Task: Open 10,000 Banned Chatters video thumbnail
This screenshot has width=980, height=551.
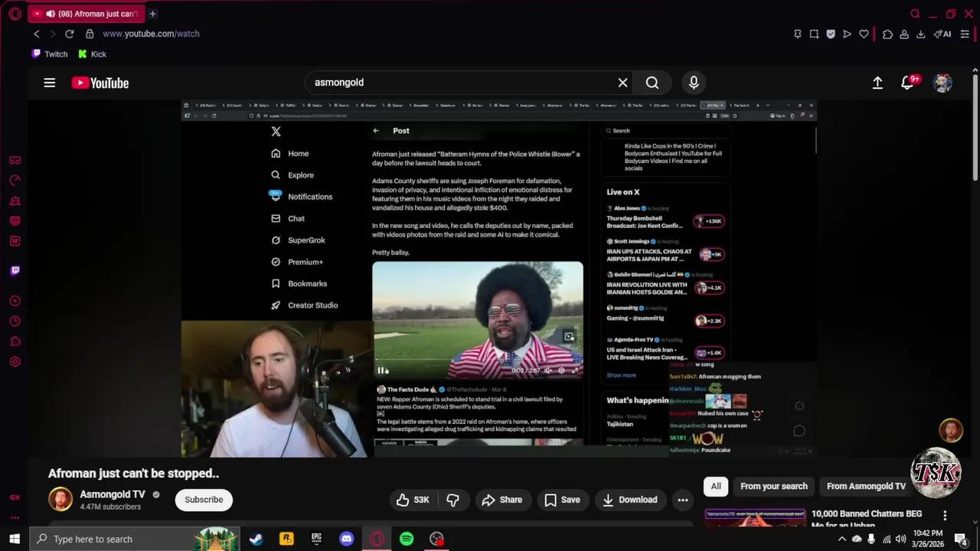Action: coord(755,519)
